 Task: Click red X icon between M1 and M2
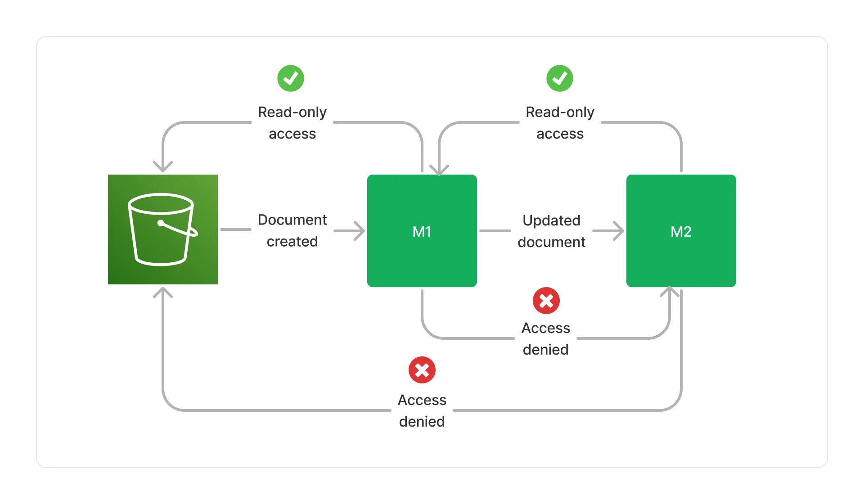click(546, 301)
